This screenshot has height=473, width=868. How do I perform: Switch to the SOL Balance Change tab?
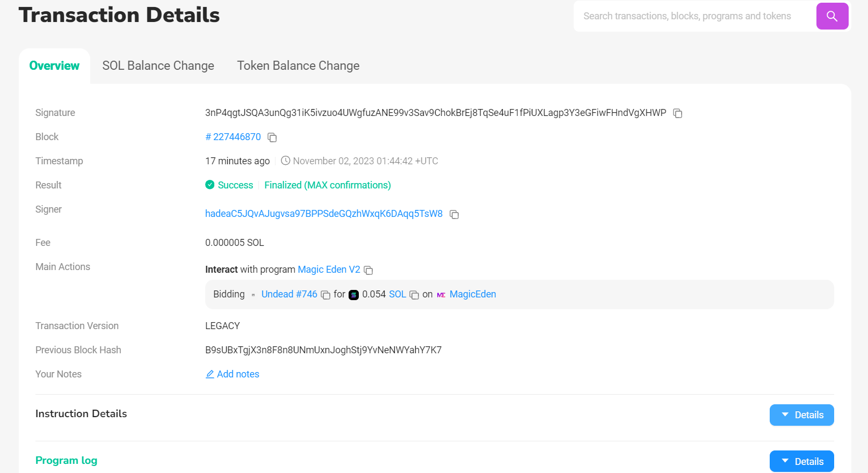(158, 66)
